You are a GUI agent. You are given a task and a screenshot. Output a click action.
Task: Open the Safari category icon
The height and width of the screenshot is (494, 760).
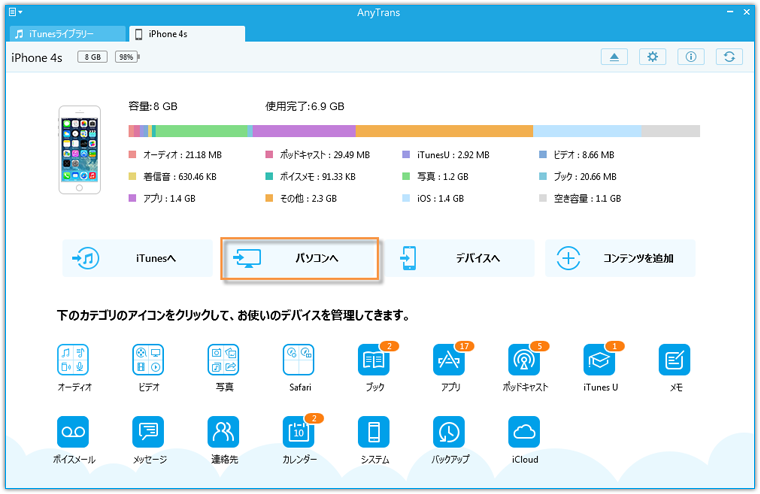click(x=299, y=360)
